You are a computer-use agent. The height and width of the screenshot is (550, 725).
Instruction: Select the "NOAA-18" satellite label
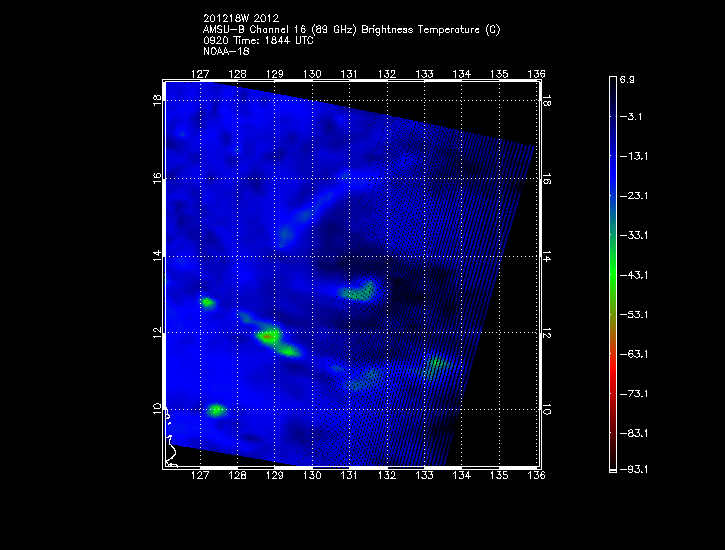[226, 51]
